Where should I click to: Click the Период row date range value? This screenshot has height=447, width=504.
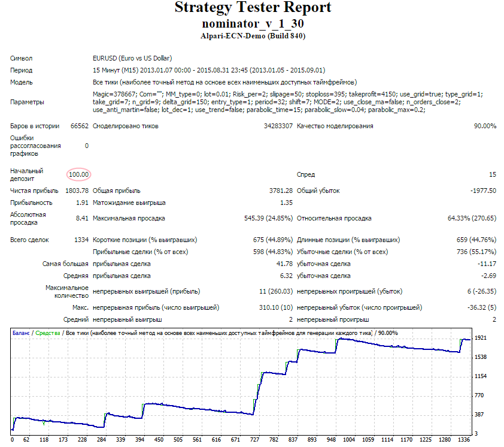tap(209, 70)
